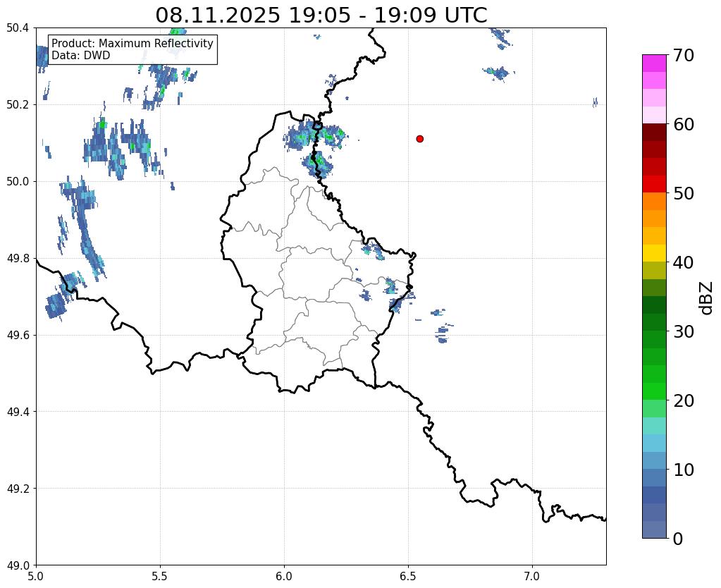The height and width of the screenshot is (588, 721).
Task: Click the colorbar tick label '0'
Action: [678, 539]
